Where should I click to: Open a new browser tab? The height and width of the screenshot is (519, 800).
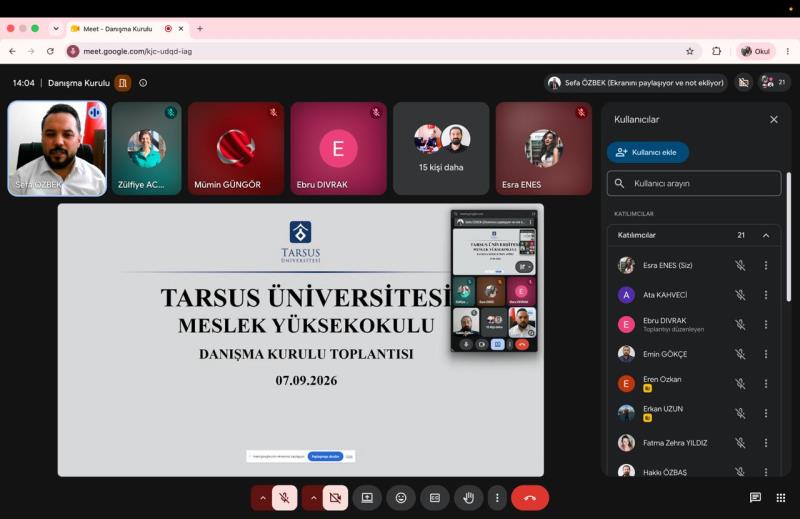200,29
